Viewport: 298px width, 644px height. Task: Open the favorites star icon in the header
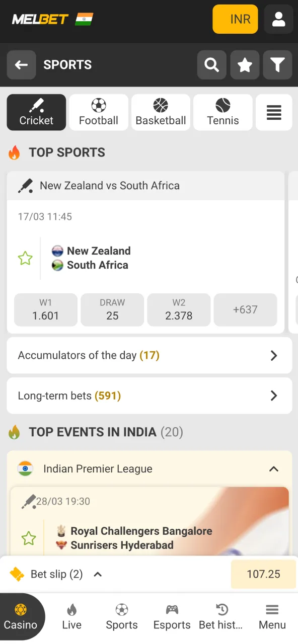tap(245, 65)
